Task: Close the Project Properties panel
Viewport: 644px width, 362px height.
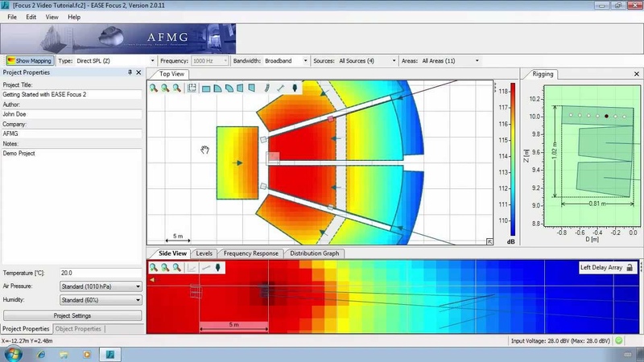Action: click(138, 72)
